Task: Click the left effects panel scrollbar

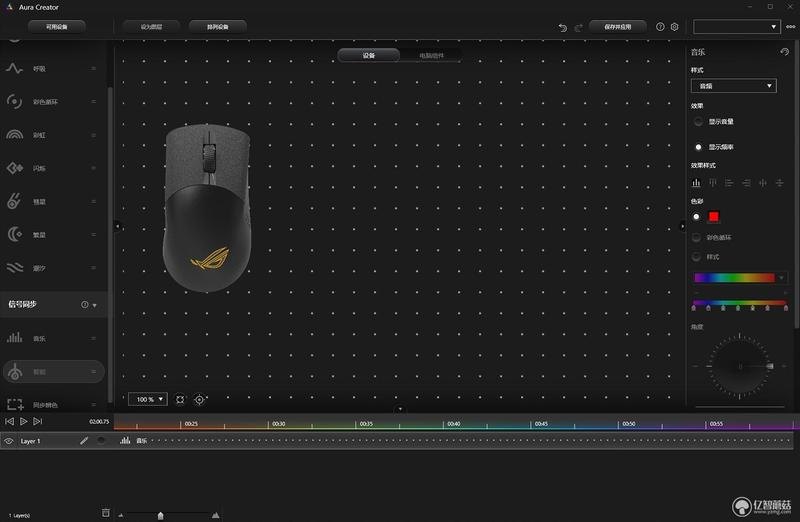Action: point(110,245)
